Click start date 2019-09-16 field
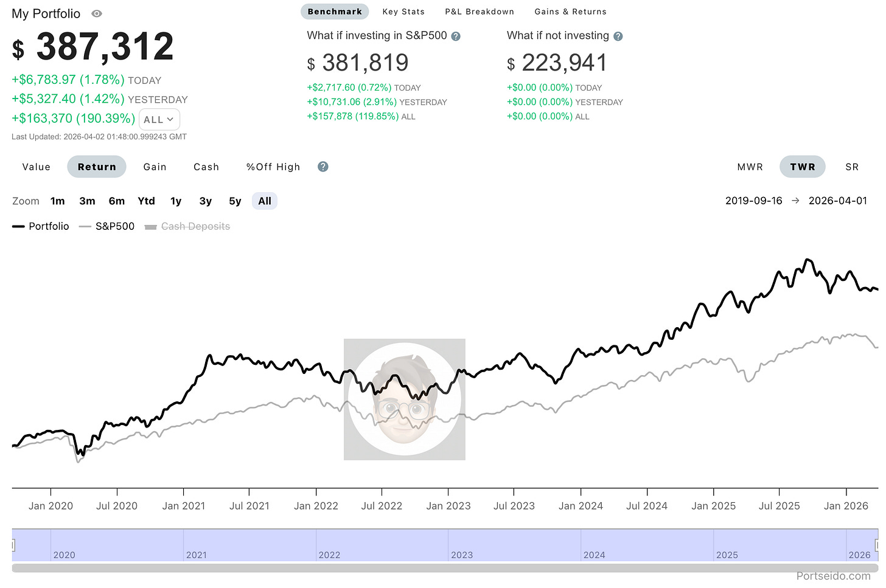Screen dimensions: 886x588 (x=754, y=201)
